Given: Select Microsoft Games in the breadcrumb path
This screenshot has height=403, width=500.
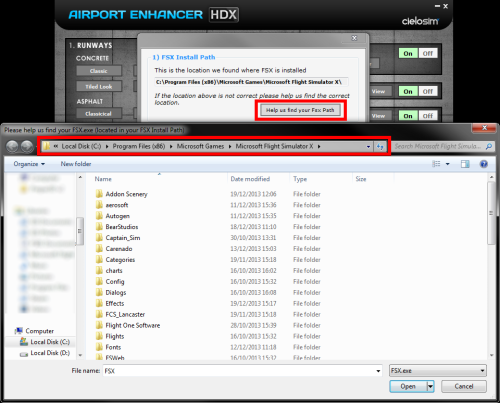Looking at the screenshot, I should click(x=200, y=146).
